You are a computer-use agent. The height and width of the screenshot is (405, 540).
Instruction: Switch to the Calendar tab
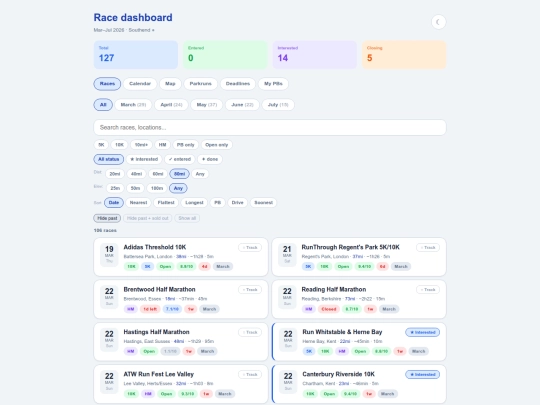[140, 84]
